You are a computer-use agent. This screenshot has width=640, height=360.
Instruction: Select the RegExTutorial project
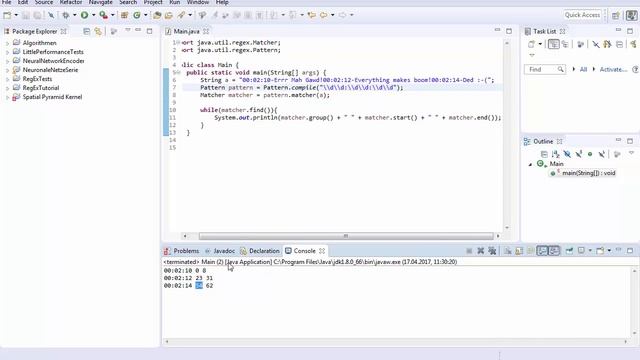pos(41,88)
